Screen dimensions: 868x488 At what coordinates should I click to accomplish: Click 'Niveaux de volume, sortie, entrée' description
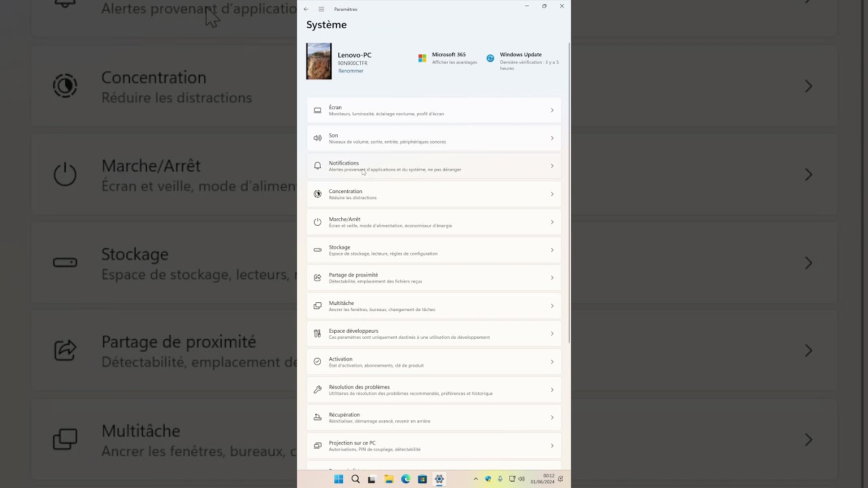(387, 142)
